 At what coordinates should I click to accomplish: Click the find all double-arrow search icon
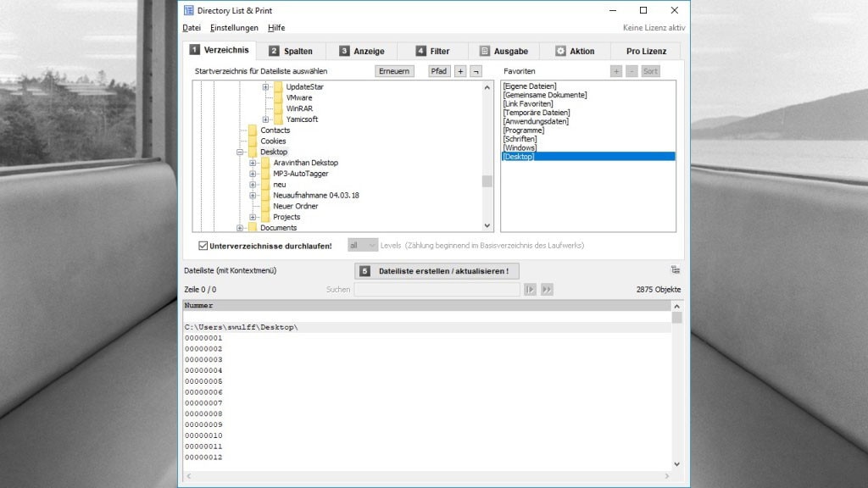coord(547,290)
